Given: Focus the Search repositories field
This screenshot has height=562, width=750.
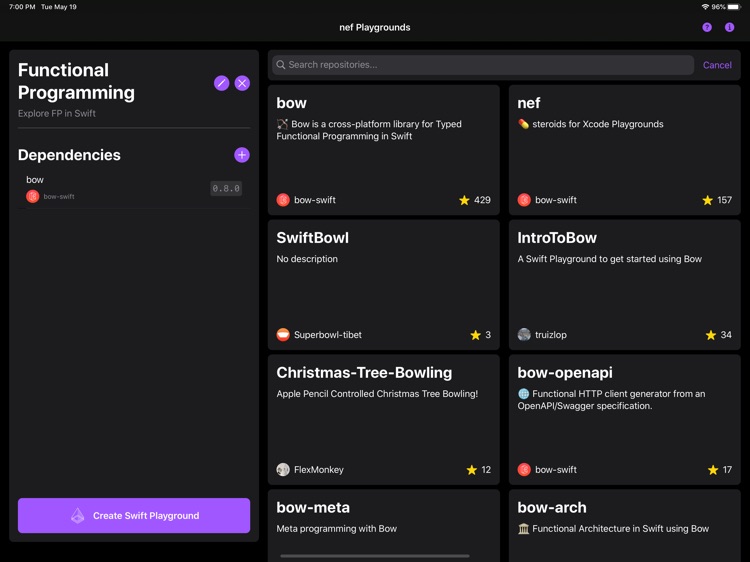Looking at the screenshot, I should tap(483, 65).
